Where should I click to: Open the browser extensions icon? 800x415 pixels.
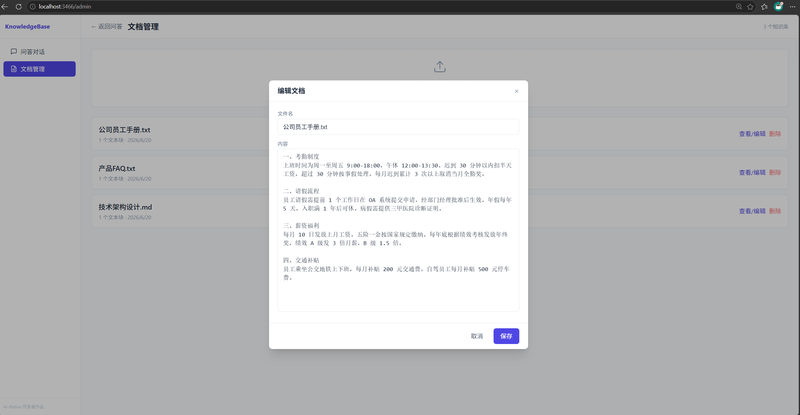coord(764,7)
